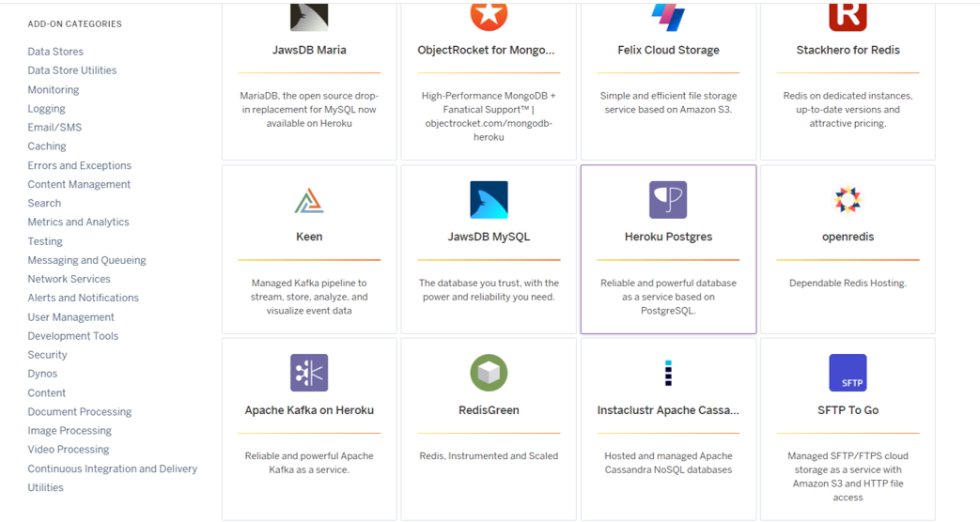The image size is (980, 522).
Task: Click the JawsDB MySQL blue shark icon
Action: [x=489, y=200]
